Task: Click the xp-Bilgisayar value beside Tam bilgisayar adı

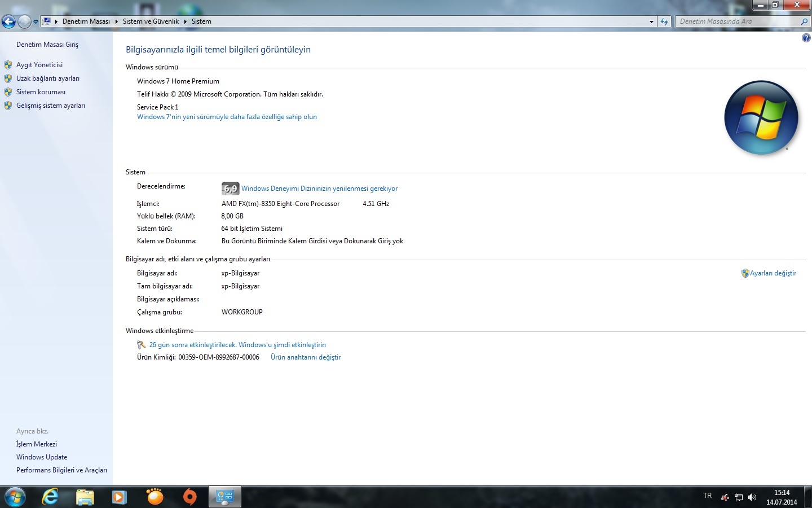Action: tap(241, 286)
